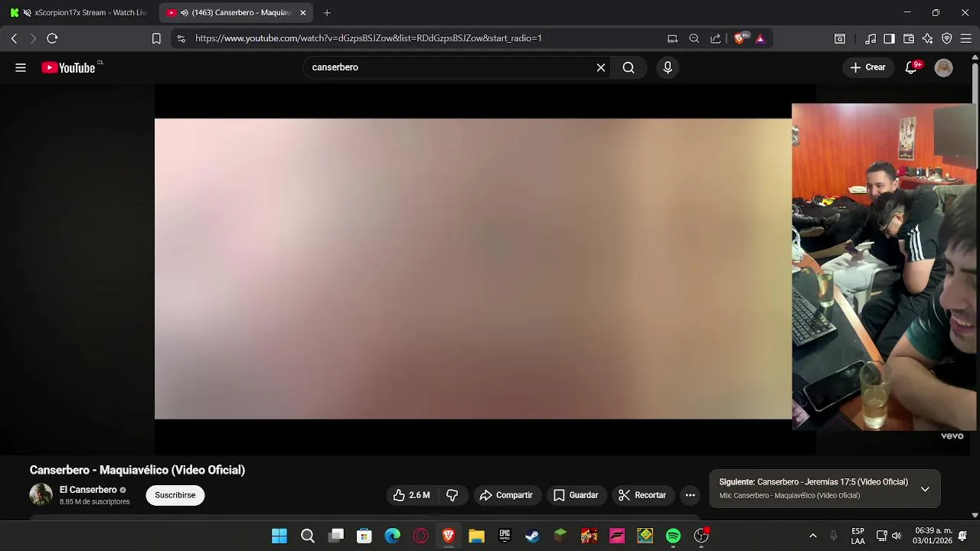Go forward in browser history
The image size is (980, 551).
click(x=33, y=38)
